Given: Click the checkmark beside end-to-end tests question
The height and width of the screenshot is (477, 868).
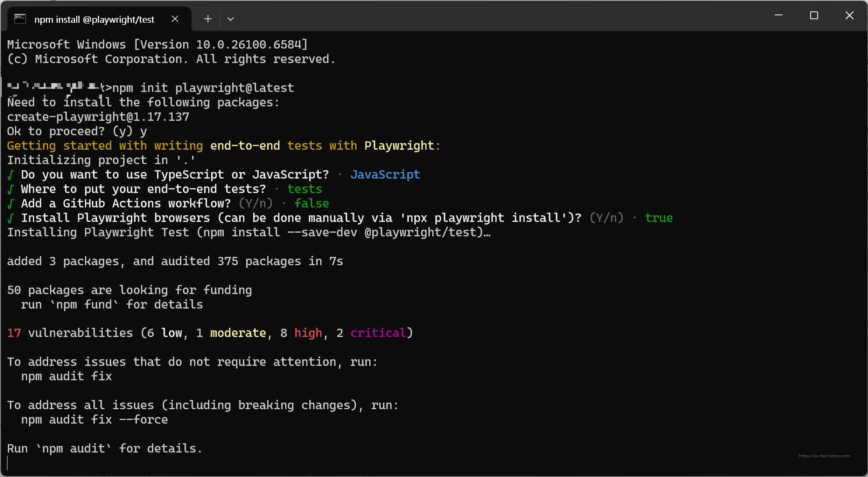Looking at the screenshot, I should (x=11, y=189).
